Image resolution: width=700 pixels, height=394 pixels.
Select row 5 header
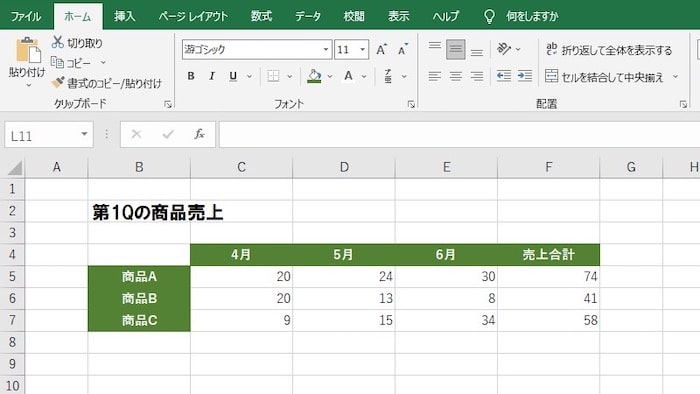pyautogui.click(x=12, y=277)
